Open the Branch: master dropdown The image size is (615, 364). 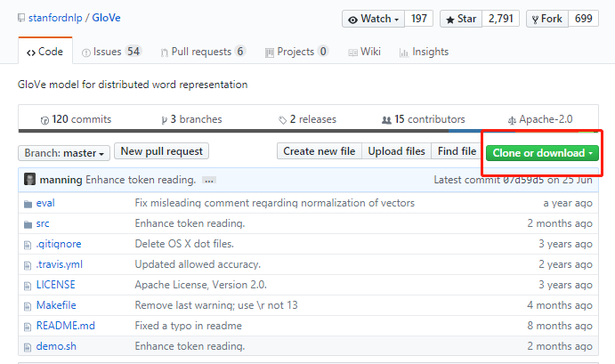tap(64, 152)
